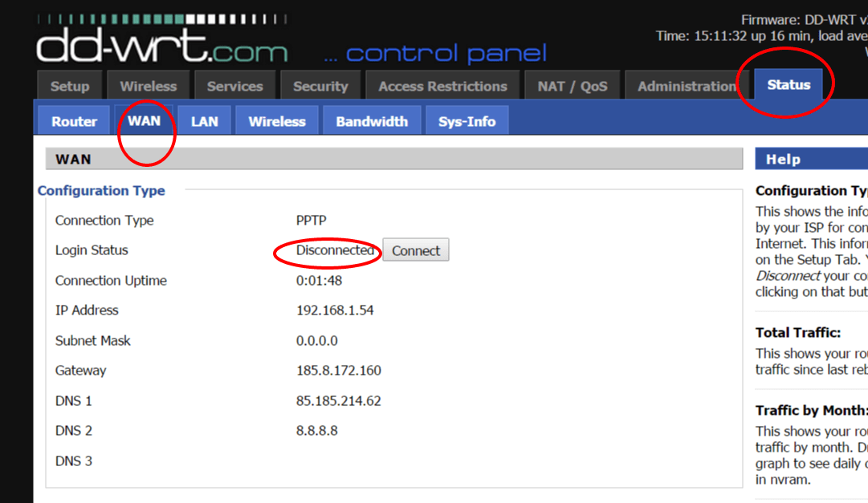Image resolution: width=868 pixels, height=503 pixels.
Task: Select the gateway 185.8.172.160
Action: [x=338, y=370]
